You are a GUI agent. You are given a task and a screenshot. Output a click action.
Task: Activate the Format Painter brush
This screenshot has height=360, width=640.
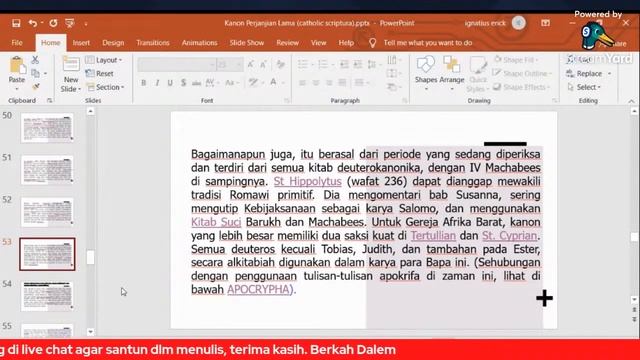click(36, 87)
